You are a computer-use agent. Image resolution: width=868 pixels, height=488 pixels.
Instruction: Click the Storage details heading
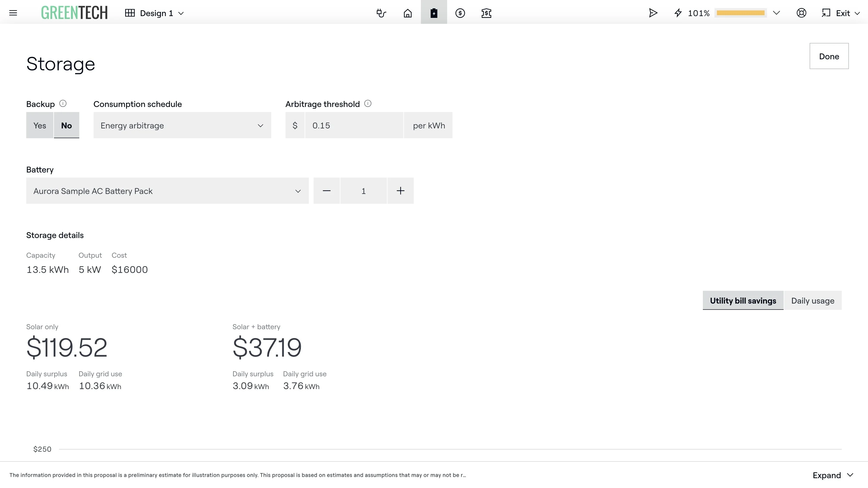pyautogui.click(x=55, y=235)
